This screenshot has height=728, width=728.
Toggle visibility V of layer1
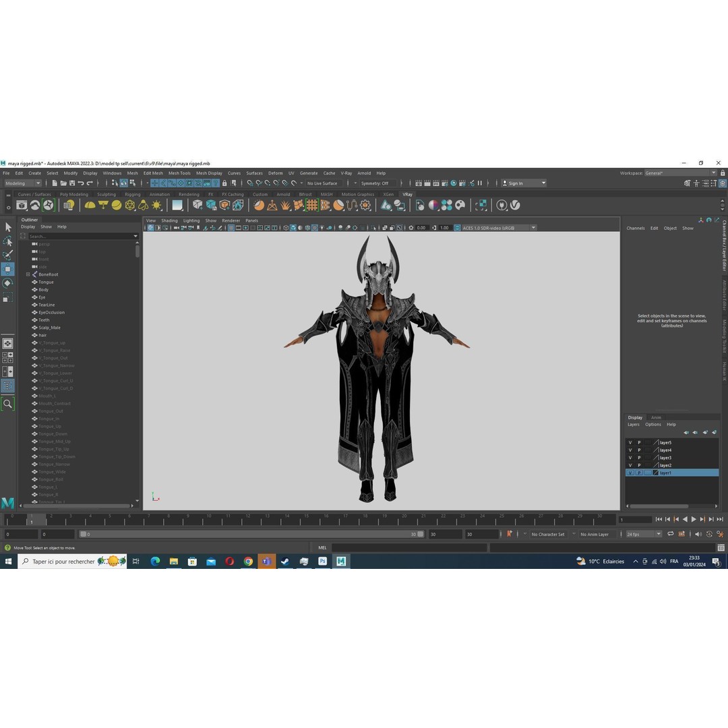(x=630, y=473)
